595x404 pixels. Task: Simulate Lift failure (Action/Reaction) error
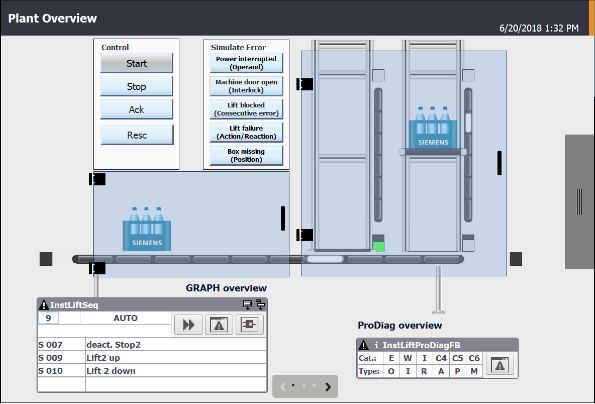pyautogui.click(x=246, y=132)
